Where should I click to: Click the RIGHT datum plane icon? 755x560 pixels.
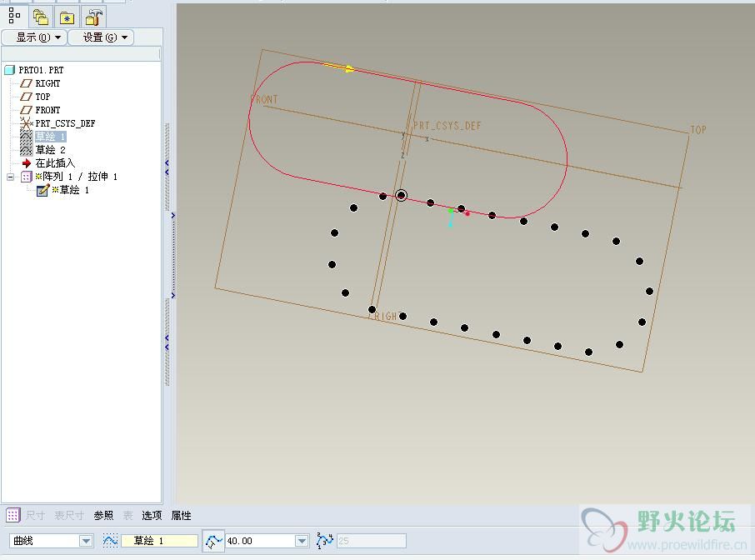(x=26, y=83)
